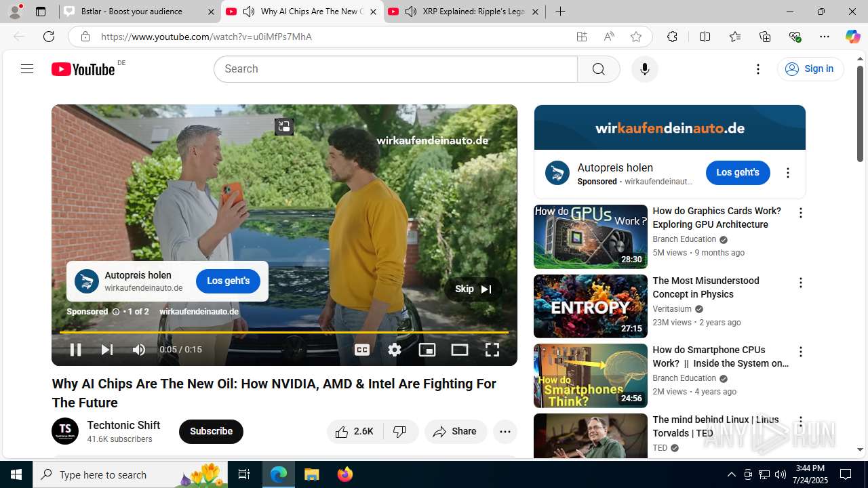
Task: Add page to favorites star
Action: pyautogui.click(x=636, y=37)
